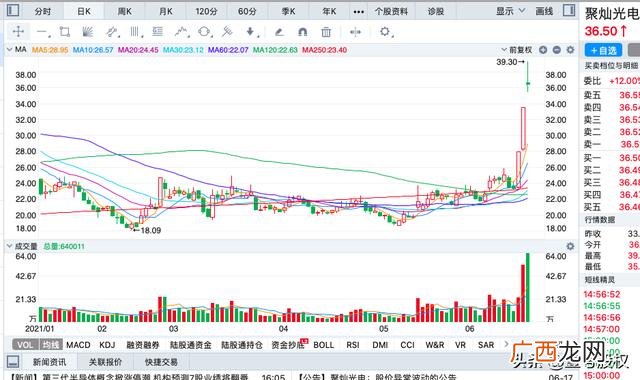Open the 个股资料 stock info tab
This screenshot has height=380, width=640.
pyautogui.click(x=391, y=11)
